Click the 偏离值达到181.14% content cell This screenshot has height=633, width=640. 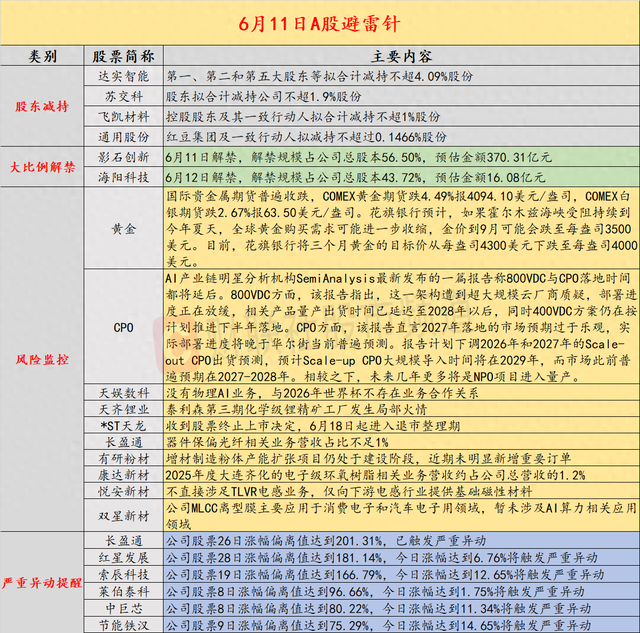pos(401,557)
